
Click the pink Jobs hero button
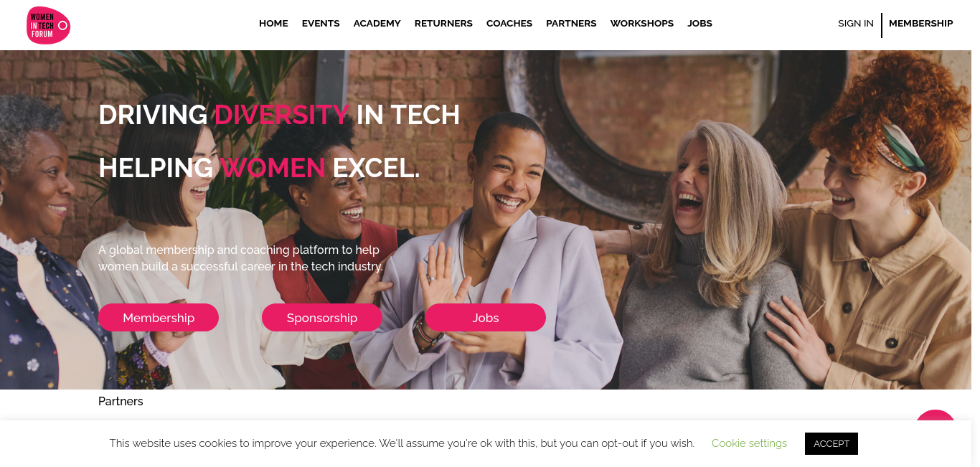point(486,318)
